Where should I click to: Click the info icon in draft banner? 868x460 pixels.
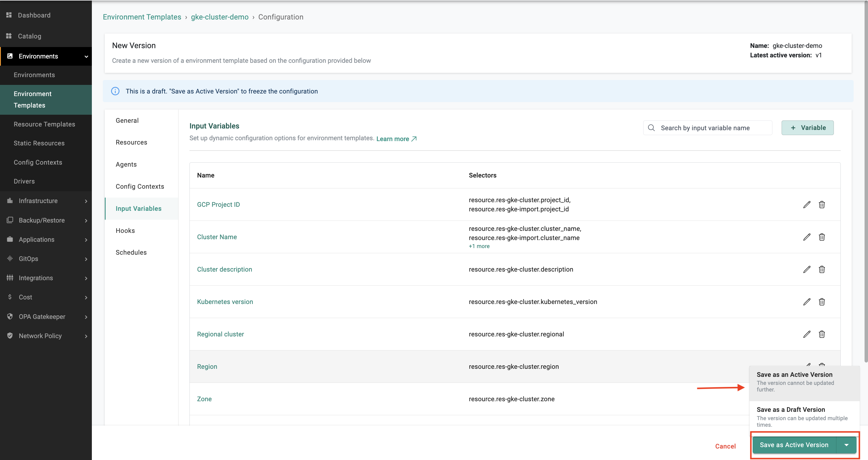pyautogui.click(x=115, y=91)
